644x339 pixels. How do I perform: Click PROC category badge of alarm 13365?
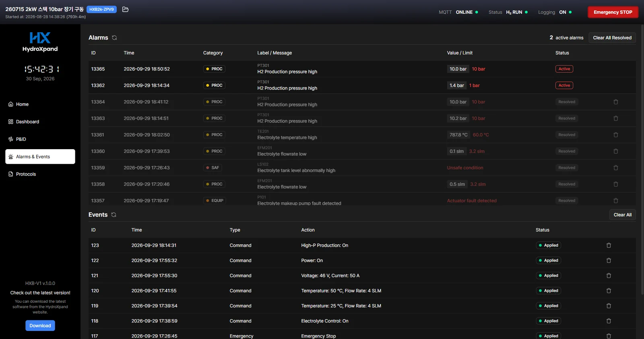point(214,69)
